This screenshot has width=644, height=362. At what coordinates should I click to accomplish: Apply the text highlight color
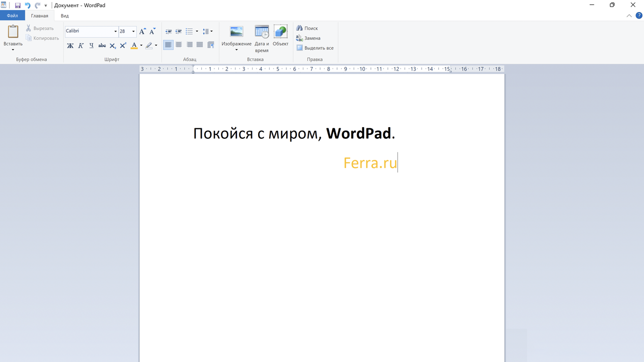[149, 45]
